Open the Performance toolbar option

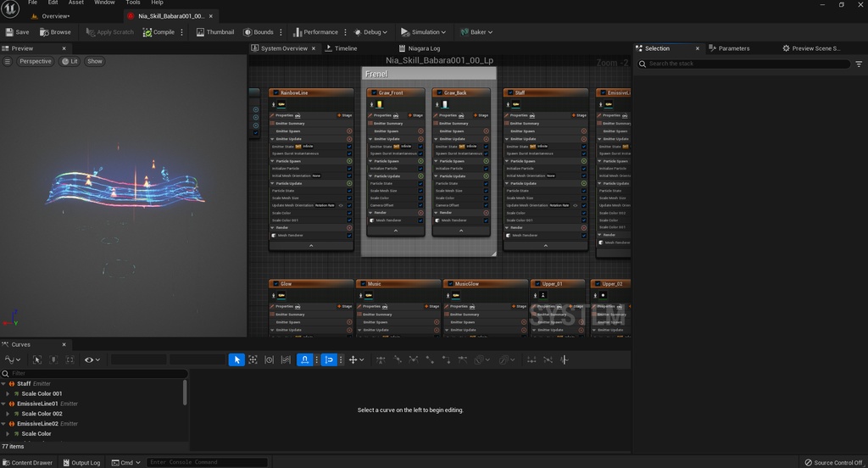tap(315, 32)
